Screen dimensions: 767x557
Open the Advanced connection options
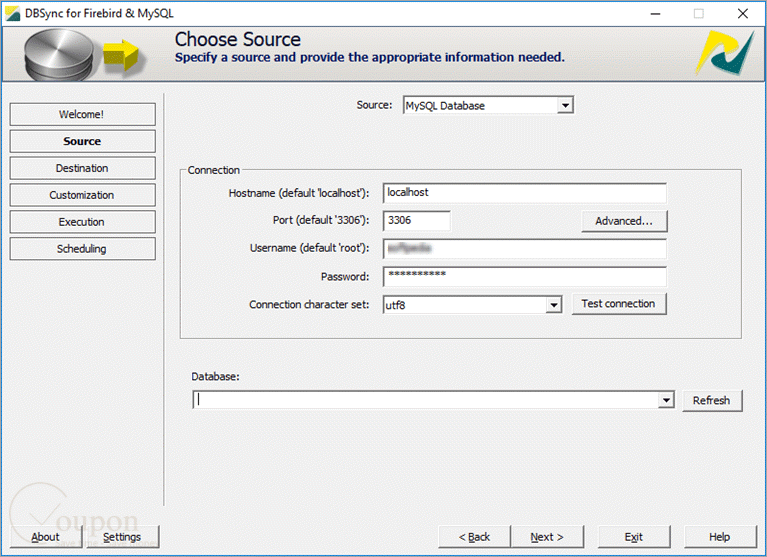pos(624,221)
